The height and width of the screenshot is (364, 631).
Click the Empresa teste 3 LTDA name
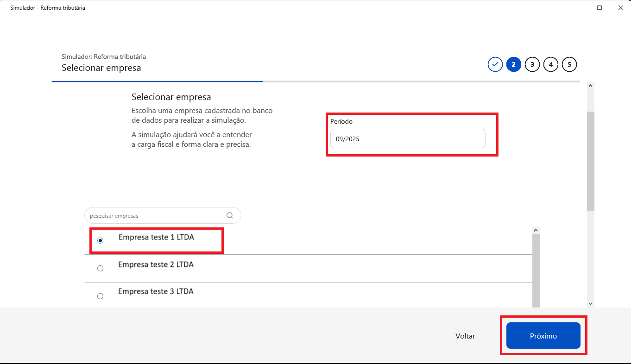pos(156,291)
